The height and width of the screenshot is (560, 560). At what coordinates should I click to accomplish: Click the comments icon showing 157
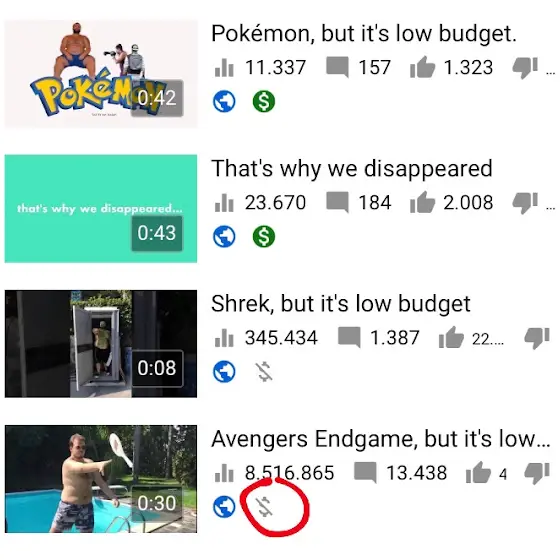[x=337, y=67]
